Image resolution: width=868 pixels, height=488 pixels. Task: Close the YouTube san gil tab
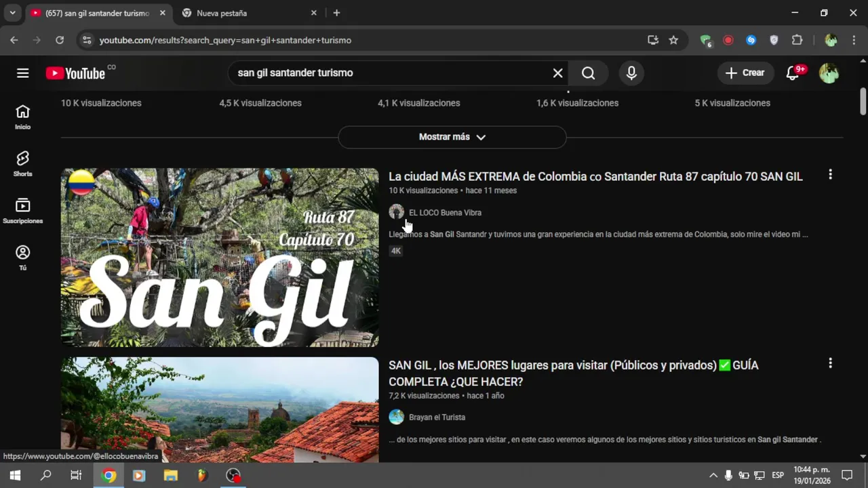[x=162, y=13]
